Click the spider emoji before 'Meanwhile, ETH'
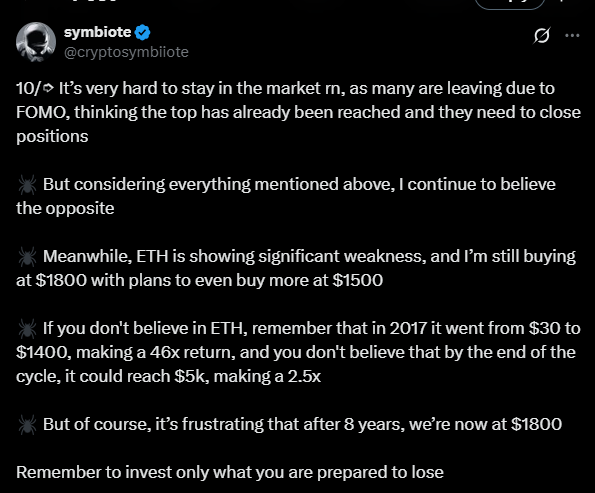The width and height of the screenshot is (595, 493). click(27, 257)
